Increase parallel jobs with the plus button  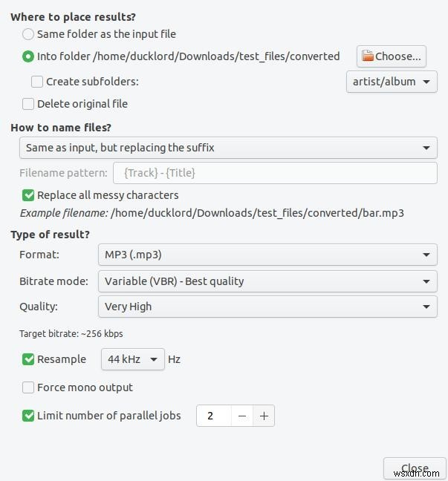tap(264, 416)
